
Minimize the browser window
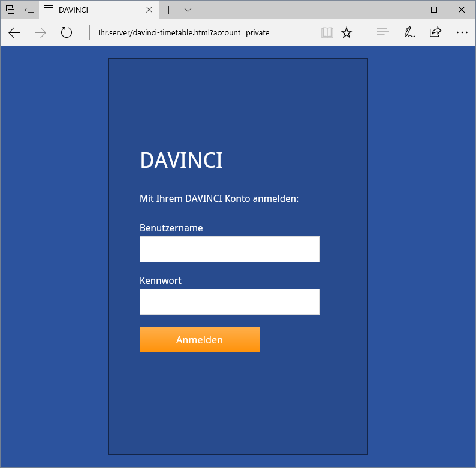point(406,10)
